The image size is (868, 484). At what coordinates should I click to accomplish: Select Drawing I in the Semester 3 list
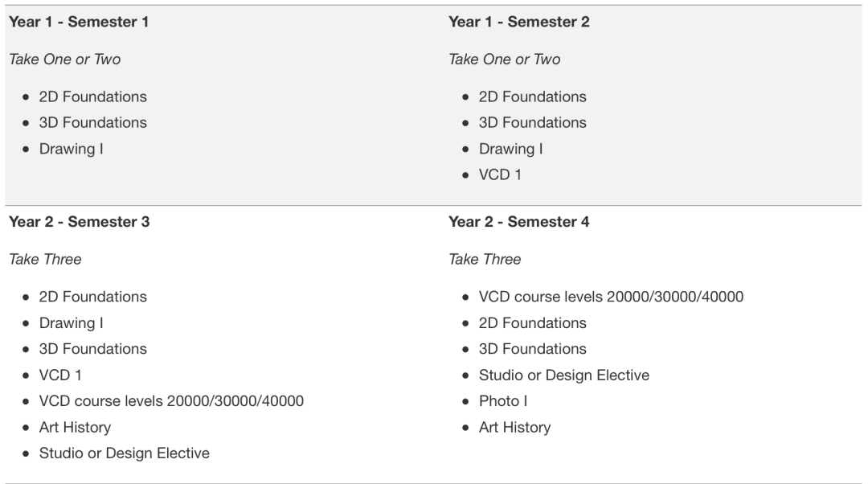coord(72,323)
